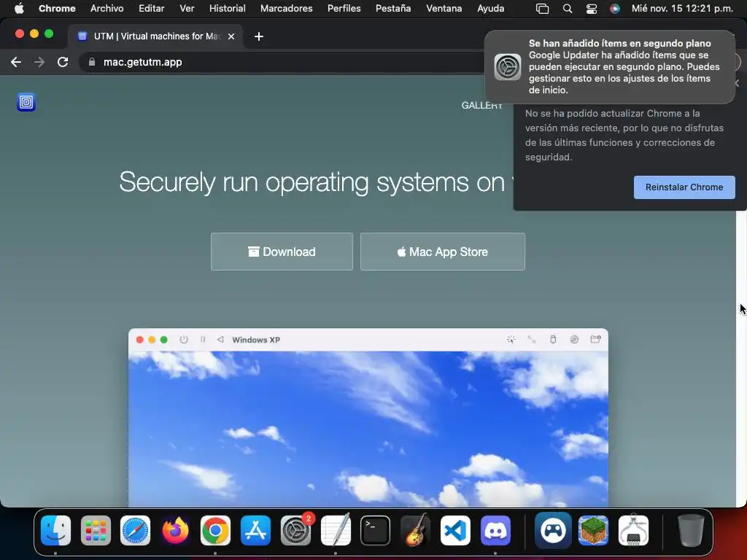
Task: Click Reinstalar Chrome button
Action: [x=684, y=187]
